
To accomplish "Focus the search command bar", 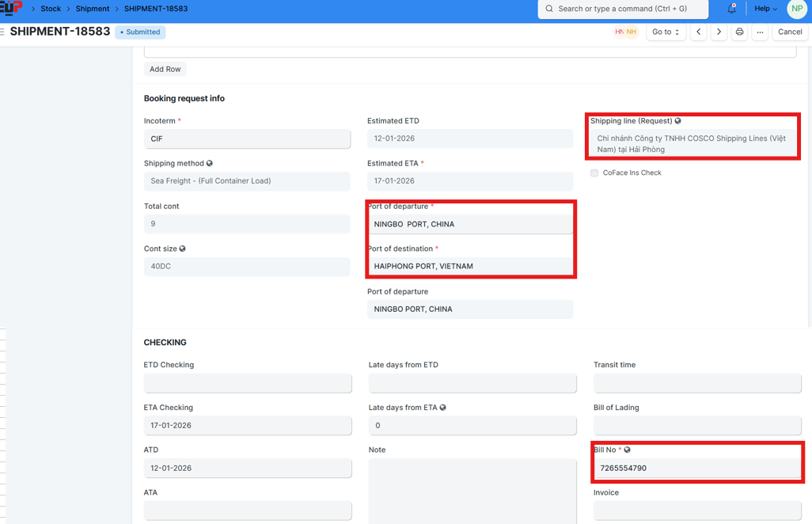I will click(623, 9).
